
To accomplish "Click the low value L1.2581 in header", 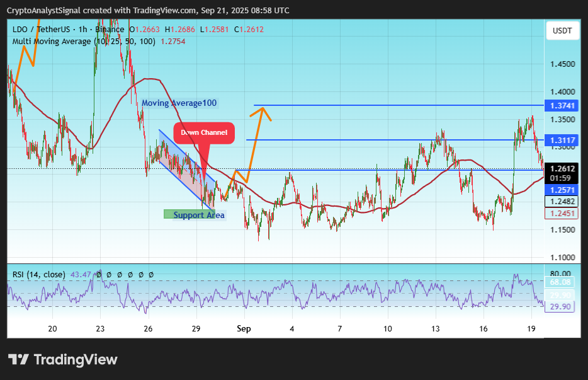I will click(x=214, y=29).
